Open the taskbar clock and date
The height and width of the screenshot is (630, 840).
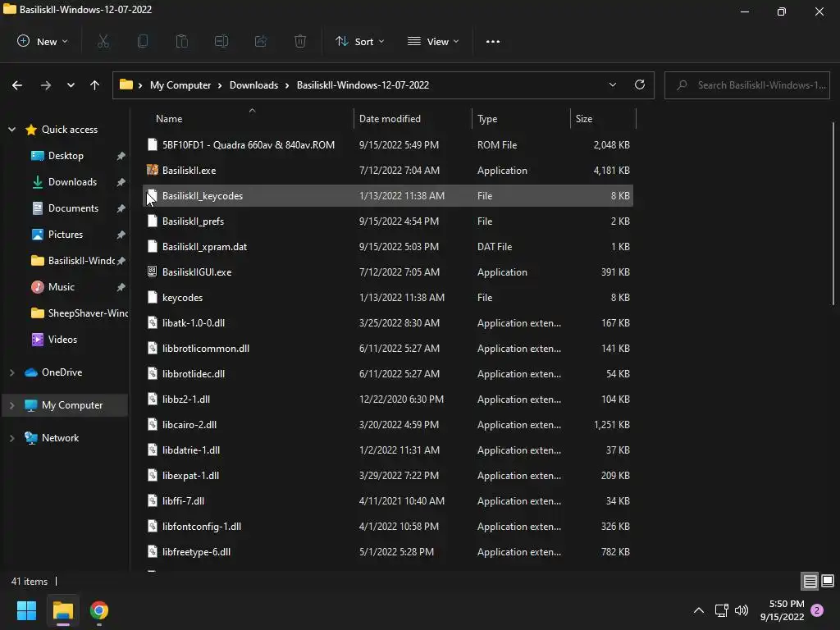[x=782, y=610]
